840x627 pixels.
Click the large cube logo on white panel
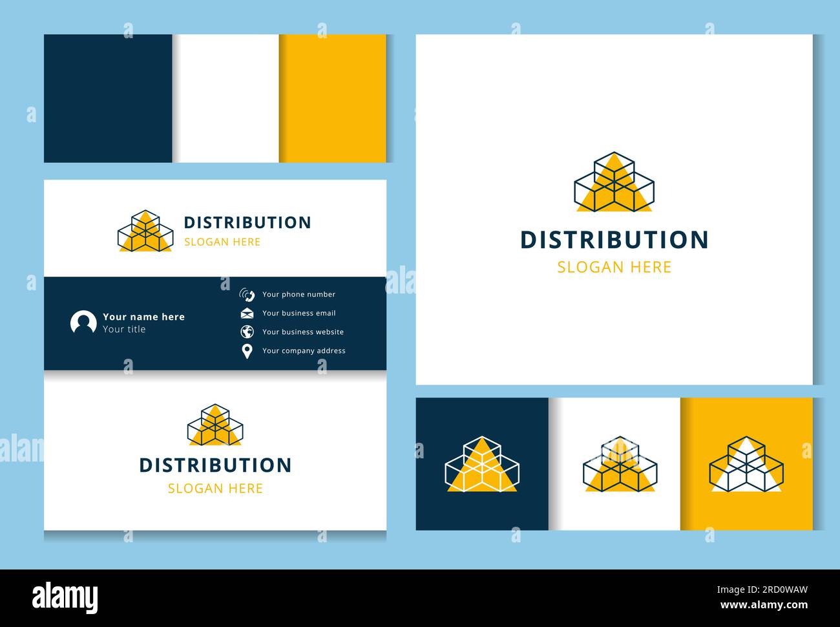coord(614,182)
